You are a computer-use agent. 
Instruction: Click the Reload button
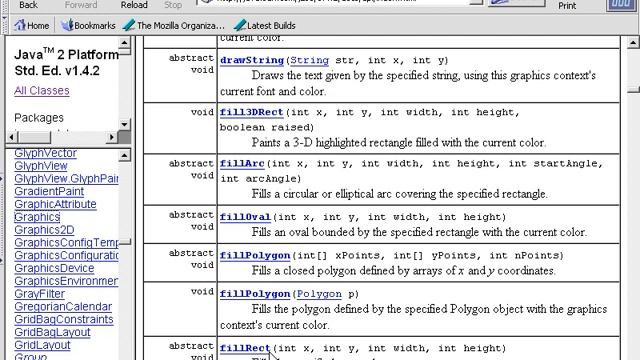coord(134,5)
